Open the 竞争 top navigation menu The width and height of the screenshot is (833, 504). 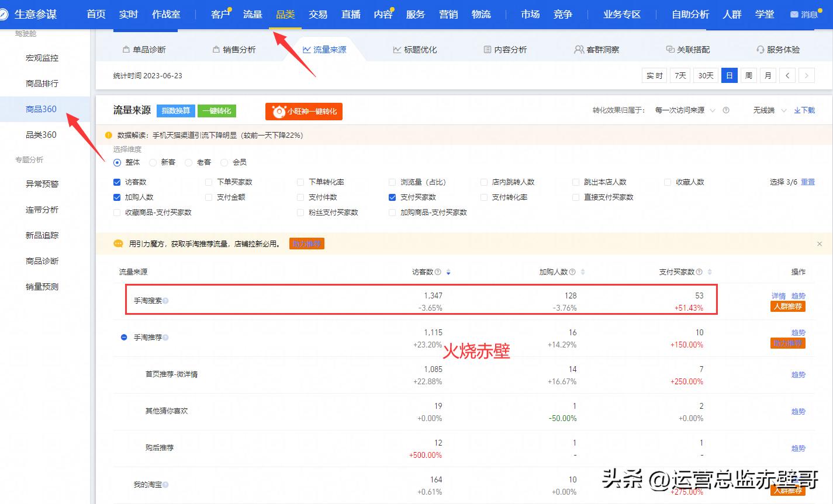[x=563, y=14]
